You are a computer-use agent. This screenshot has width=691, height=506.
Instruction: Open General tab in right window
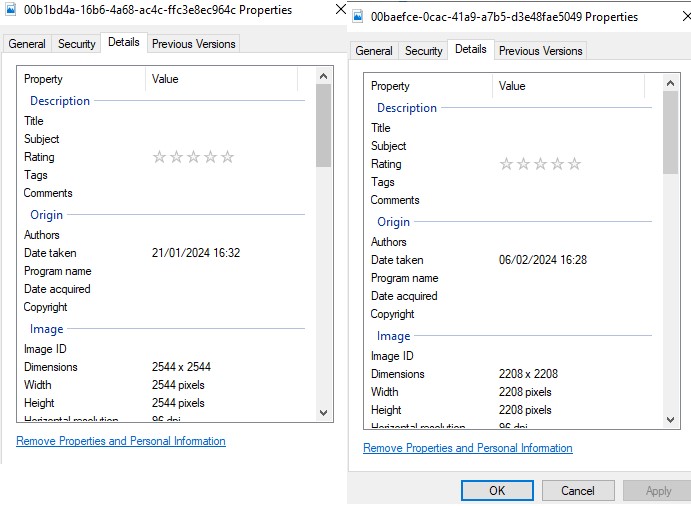(x=374, y=51)
